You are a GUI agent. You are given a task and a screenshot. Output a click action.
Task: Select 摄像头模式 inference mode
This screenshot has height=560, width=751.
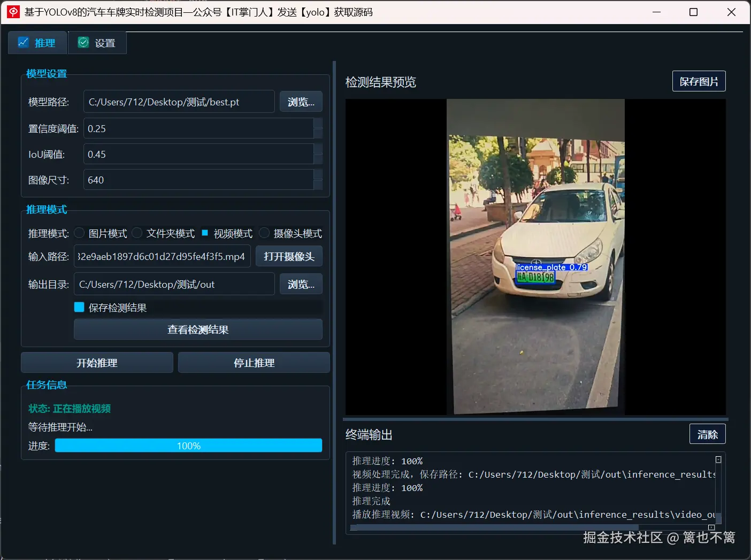[264, 233]
